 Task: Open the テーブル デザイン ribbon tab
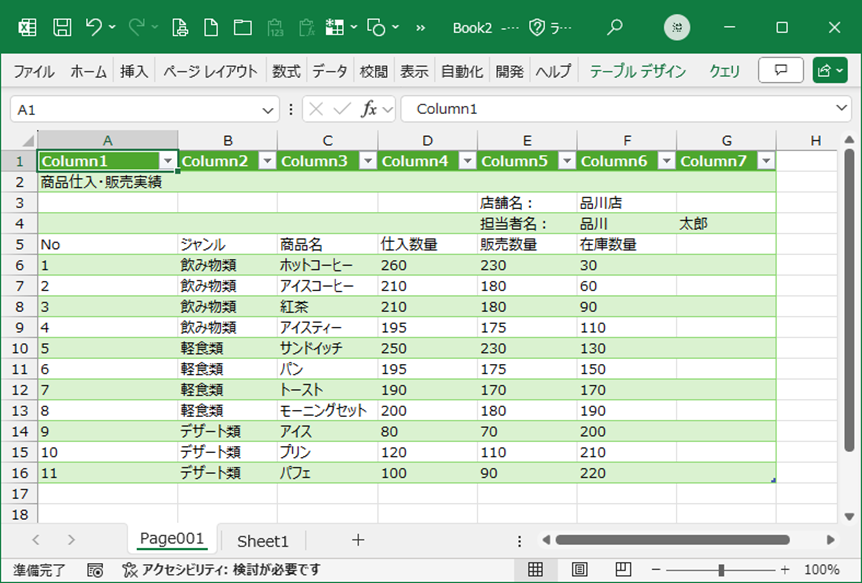pyautogui.click(x=637, y=71)
